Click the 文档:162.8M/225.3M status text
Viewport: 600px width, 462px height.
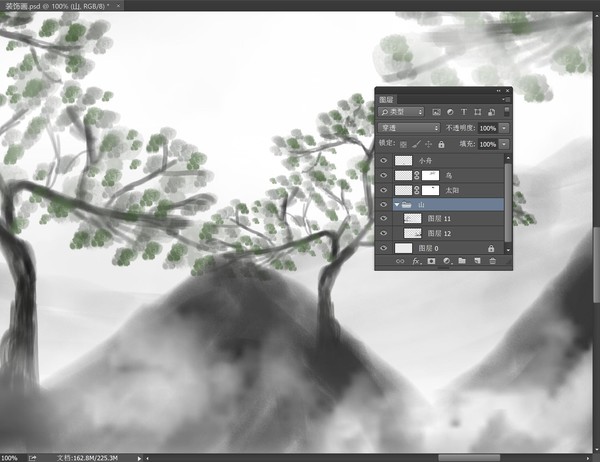[x=87, y=458]
